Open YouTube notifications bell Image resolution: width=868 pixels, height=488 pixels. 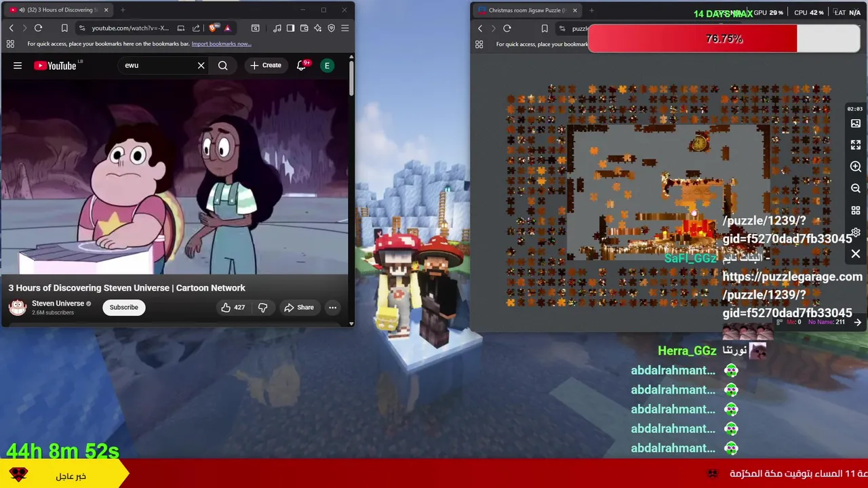click(302, 66)
